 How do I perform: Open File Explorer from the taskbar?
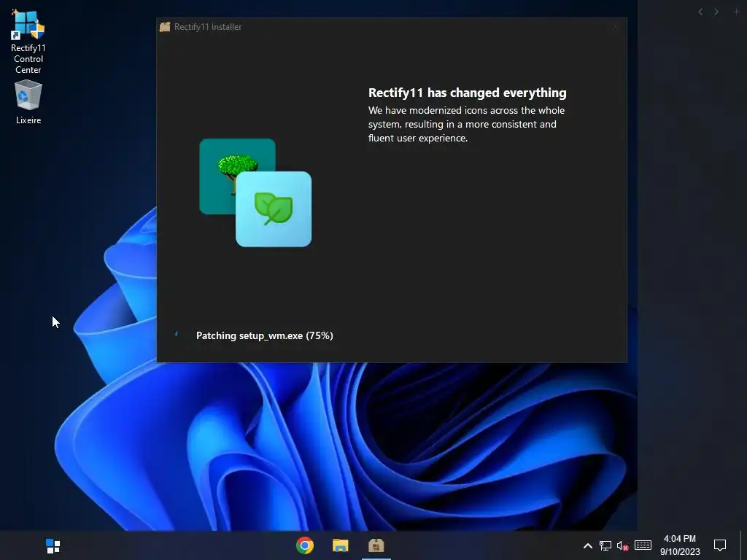click(x=340, y=545)
